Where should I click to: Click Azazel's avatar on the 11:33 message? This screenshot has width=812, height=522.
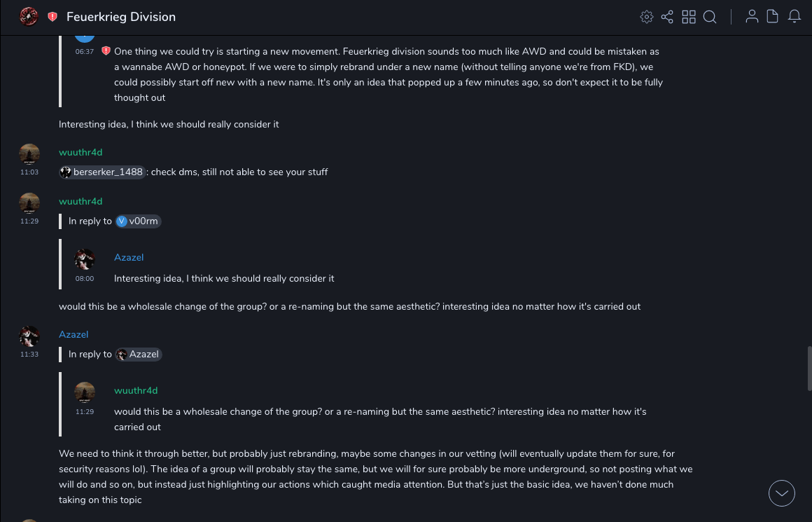pyautogui.click(x=29, y=336)
